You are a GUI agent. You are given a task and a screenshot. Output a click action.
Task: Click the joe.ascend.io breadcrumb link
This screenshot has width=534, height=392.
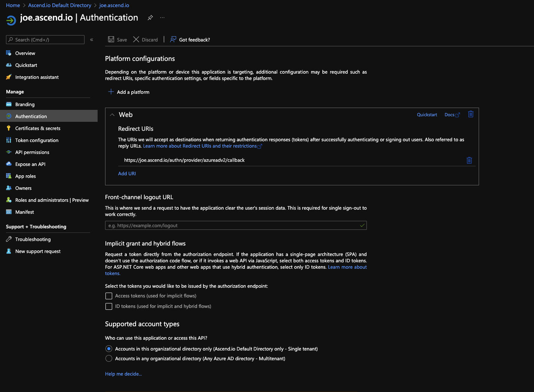click(x=114, y=5)
